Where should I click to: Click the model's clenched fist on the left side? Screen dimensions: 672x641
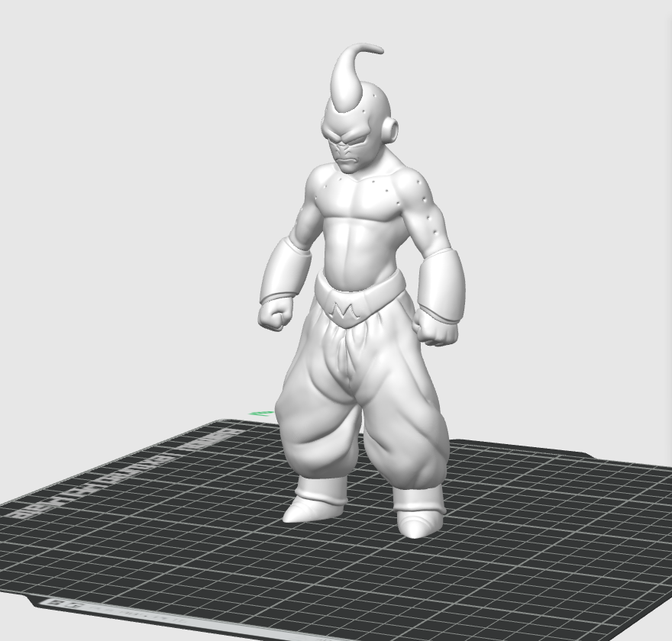tap(275, 314)
